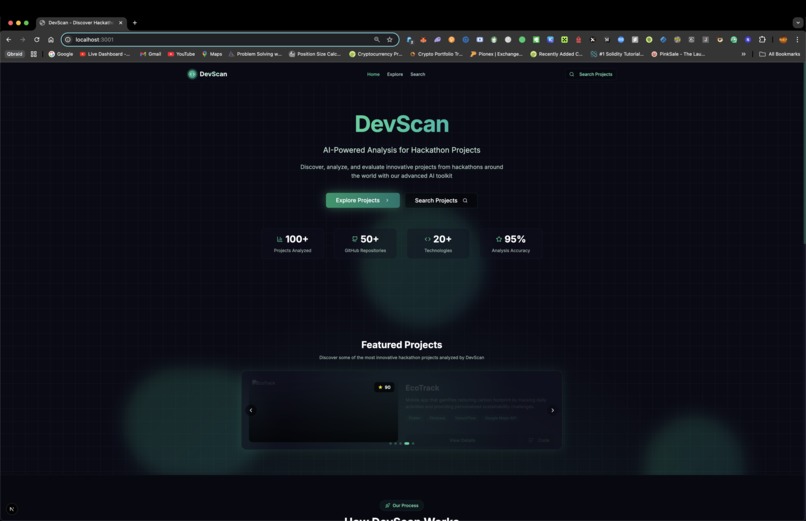Open the Live Dashboard bookmark
806x521 pixels.
tap(105, 54)
